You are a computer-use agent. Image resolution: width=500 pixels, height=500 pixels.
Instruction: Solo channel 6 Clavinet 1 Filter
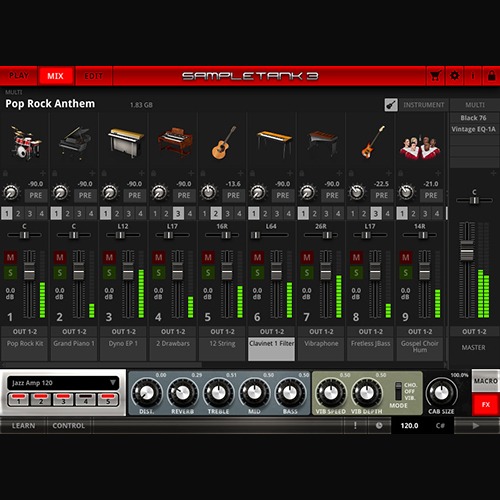coord(257,273)
